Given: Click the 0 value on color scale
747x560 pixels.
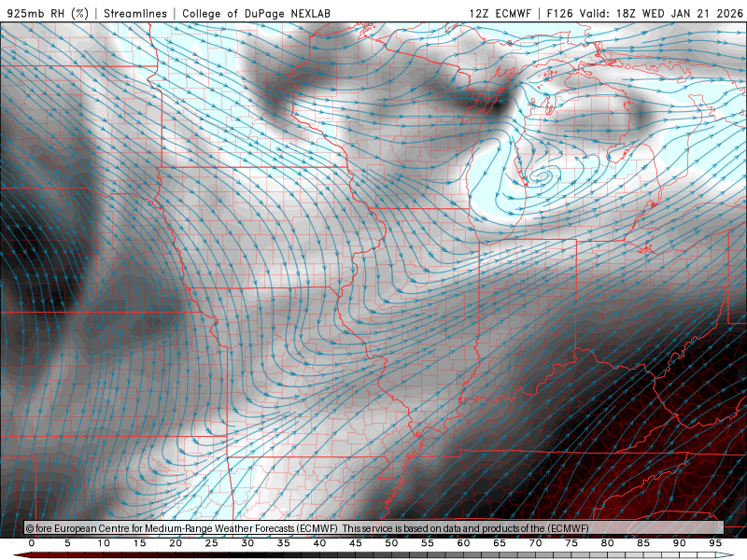Looking at the screenshot, I should pos(32,543).
